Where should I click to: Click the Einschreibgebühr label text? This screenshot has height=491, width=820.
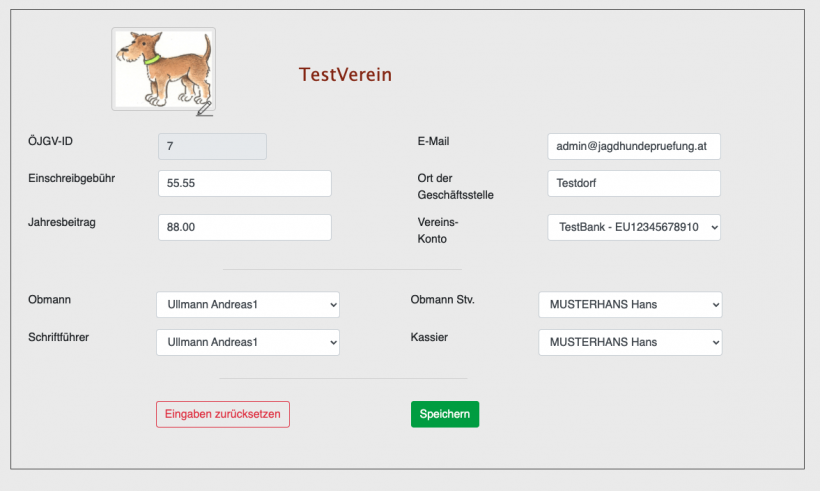tap(71, 178)
